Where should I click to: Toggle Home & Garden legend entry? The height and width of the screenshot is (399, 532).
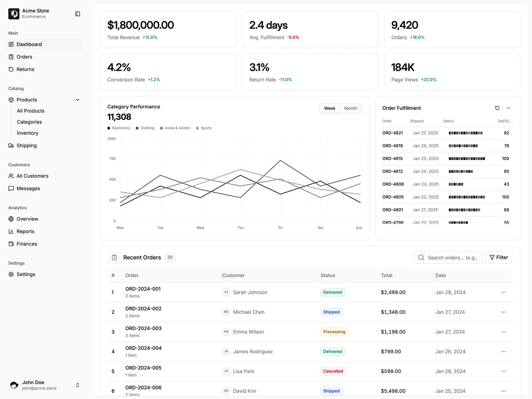[175, 128]
